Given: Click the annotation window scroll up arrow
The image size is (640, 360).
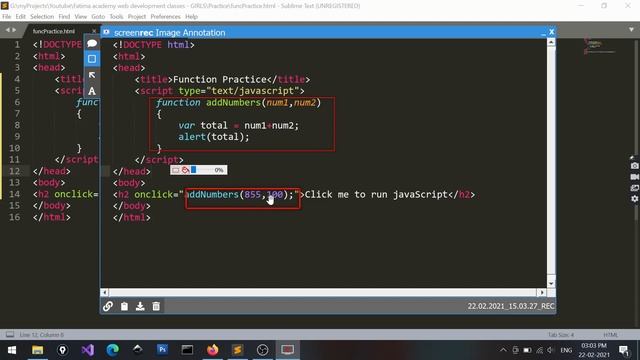Looking at the screenshot, I should [551, 42].
